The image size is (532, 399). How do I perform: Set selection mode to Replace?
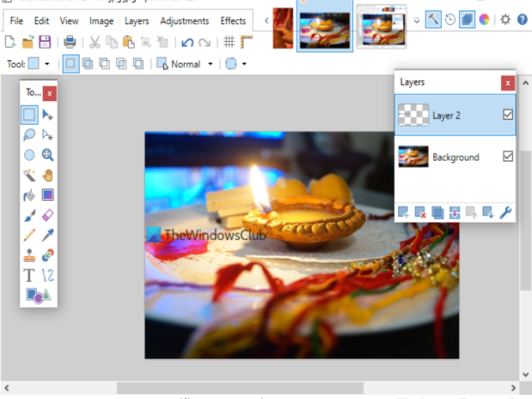(x=70, y=64)
